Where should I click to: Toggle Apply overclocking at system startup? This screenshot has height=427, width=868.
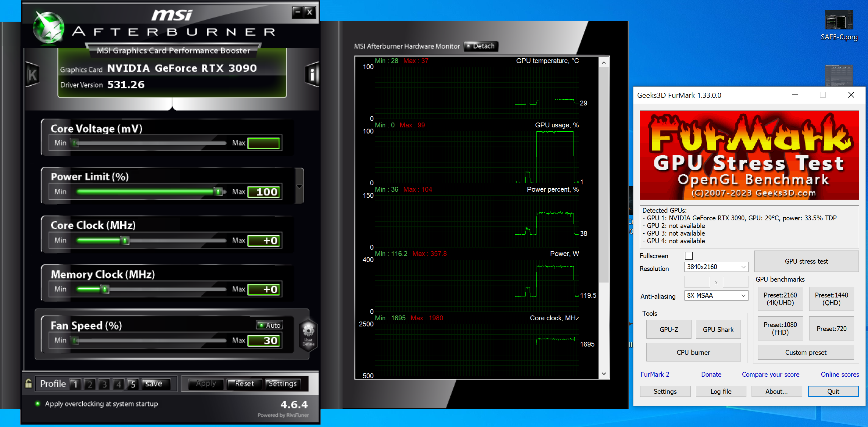(38, 404)
